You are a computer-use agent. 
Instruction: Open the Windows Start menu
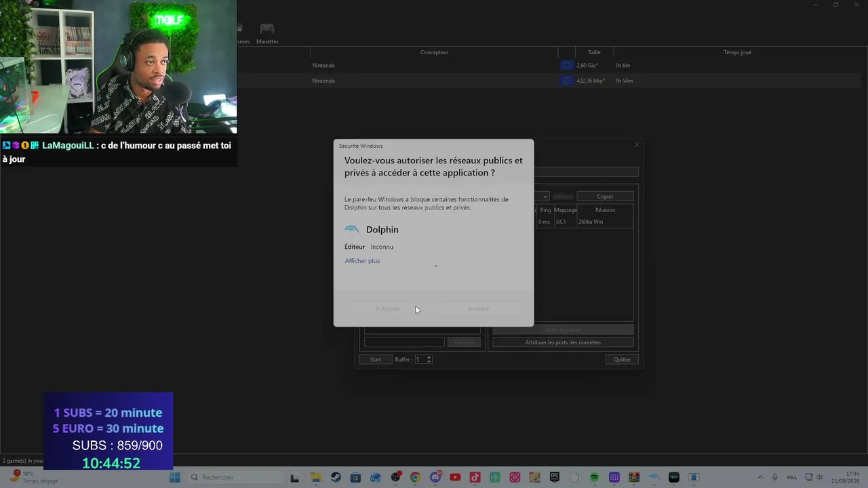coord(174,477)
